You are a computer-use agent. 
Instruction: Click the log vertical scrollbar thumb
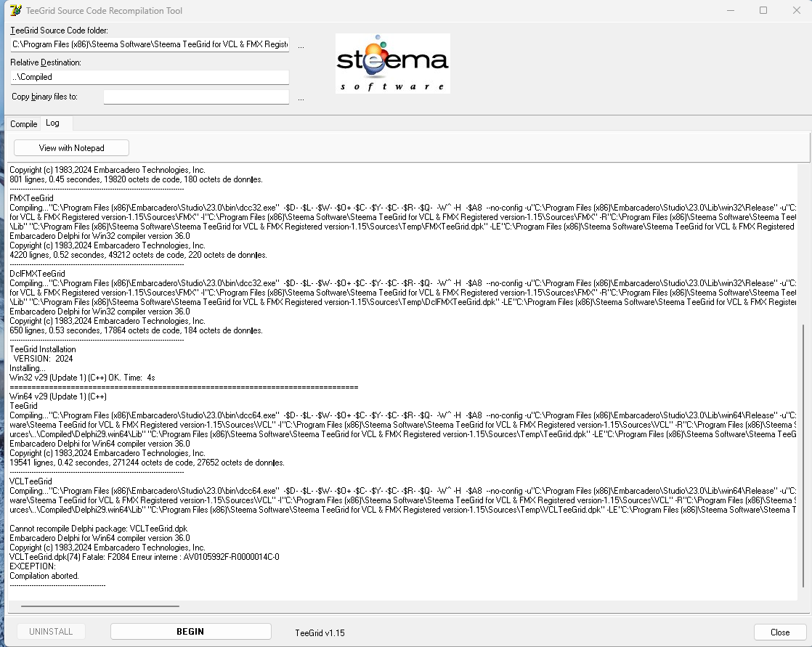(x=803, y=455)
